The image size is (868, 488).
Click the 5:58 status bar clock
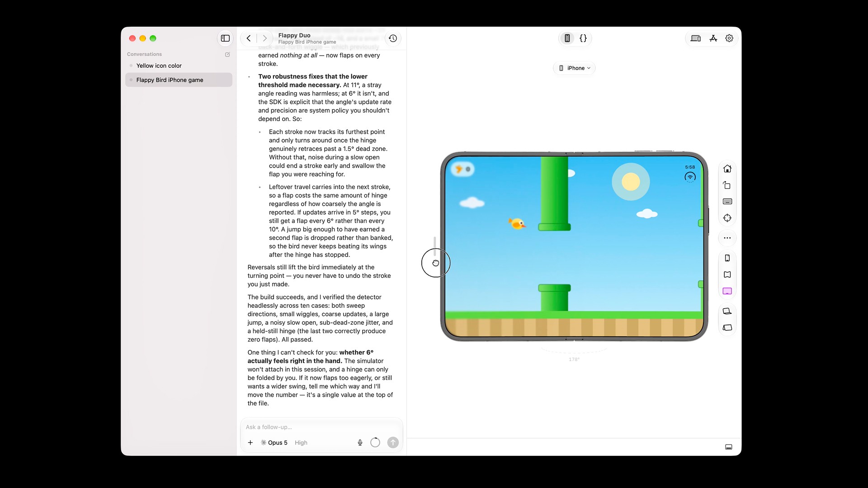690,167
